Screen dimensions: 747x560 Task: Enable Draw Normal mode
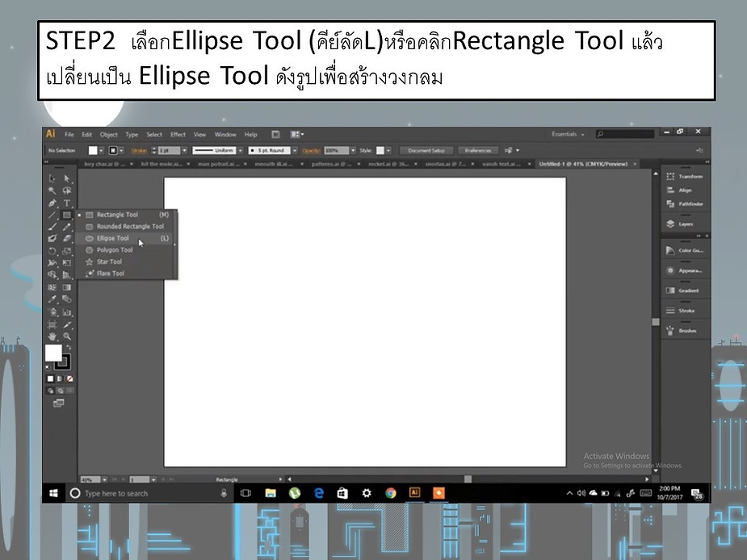[51, 391]
